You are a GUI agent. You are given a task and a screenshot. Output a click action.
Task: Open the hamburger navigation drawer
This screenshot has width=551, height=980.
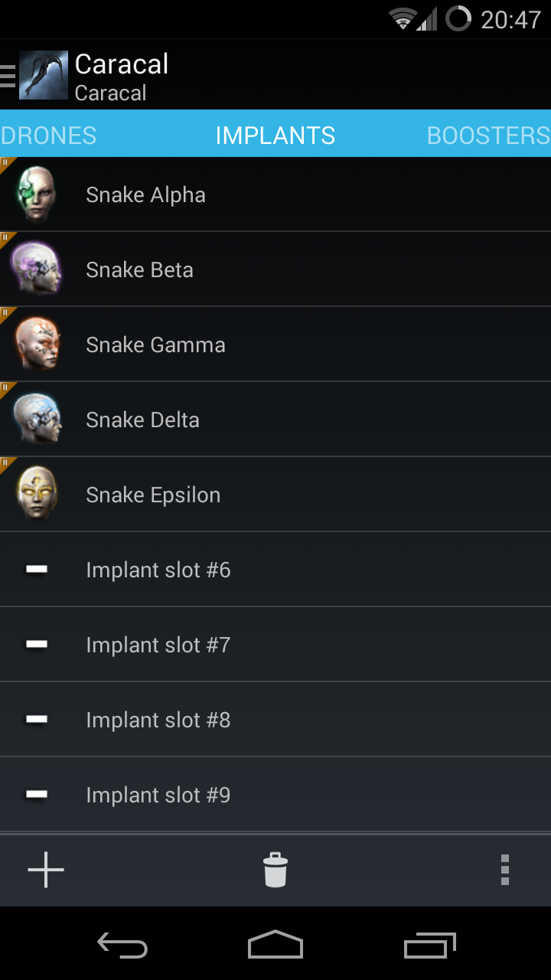8,76
